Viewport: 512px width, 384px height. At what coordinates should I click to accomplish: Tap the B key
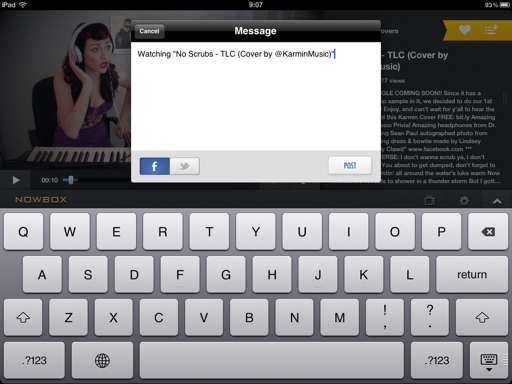point(249,317)
